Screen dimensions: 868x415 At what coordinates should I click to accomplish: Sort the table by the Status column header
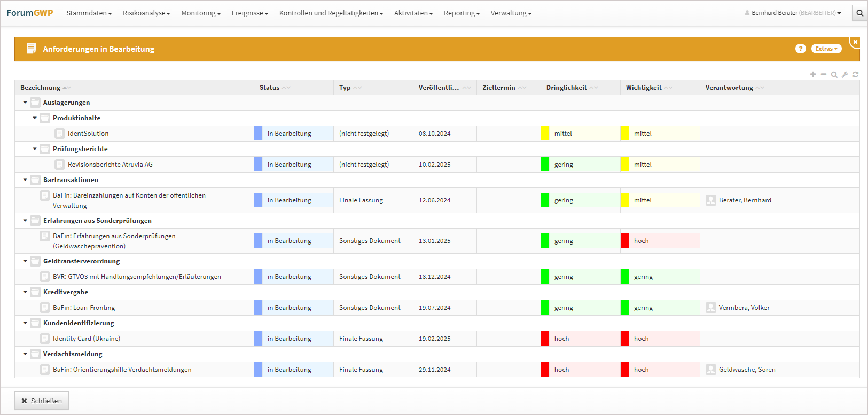click(270, 88)
